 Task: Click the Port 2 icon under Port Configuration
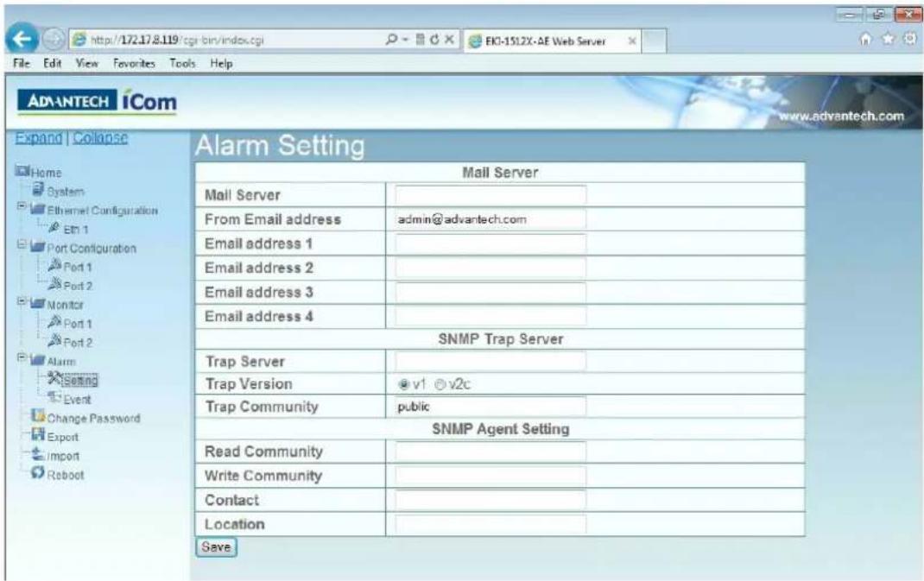(x=54, y=284)
